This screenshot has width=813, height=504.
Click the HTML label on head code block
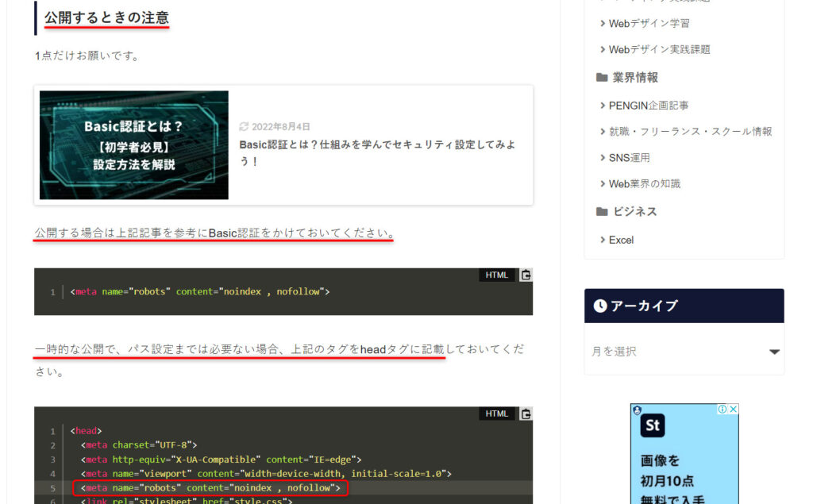[497, 414]
